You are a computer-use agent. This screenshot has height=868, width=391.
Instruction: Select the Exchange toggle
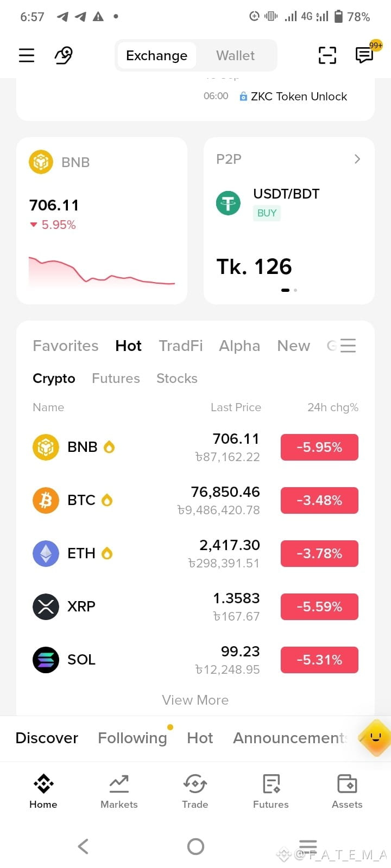156,55
